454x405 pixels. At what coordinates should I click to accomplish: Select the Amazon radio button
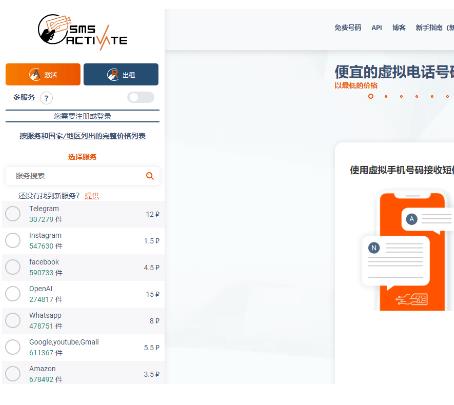click(x=13, y=374)
